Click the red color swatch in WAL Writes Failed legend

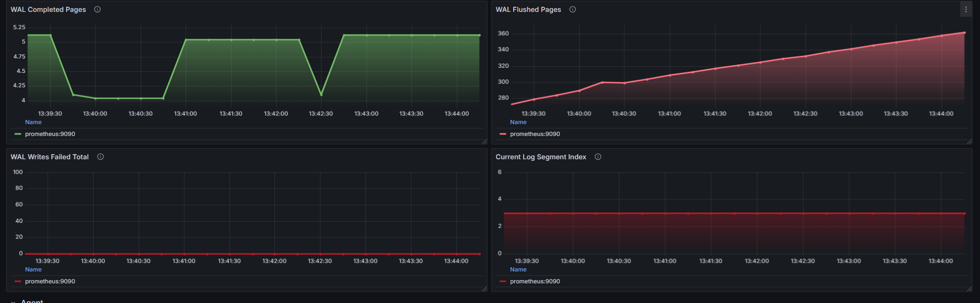click(18, 281)
